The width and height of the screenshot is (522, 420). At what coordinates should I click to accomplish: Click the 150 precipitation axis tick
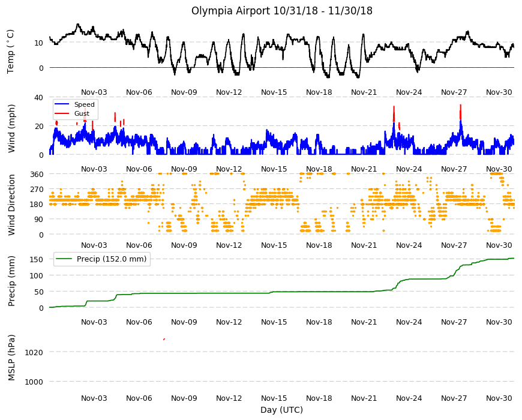(x=37, y=259)
